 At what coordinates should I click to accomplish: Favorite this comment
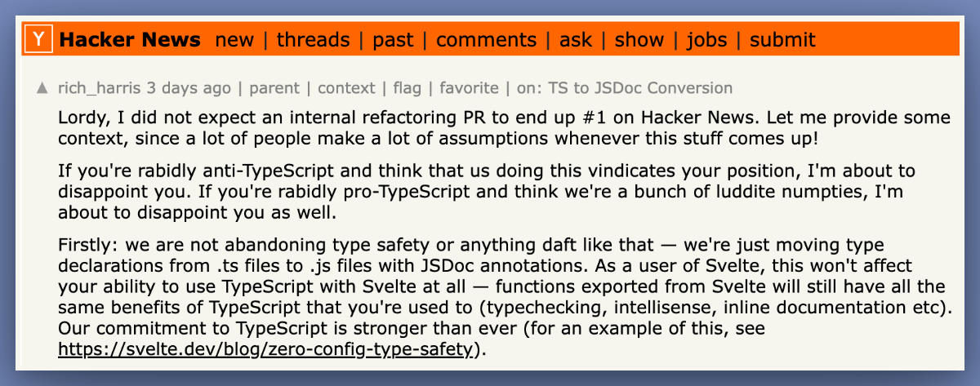[469, 88]
